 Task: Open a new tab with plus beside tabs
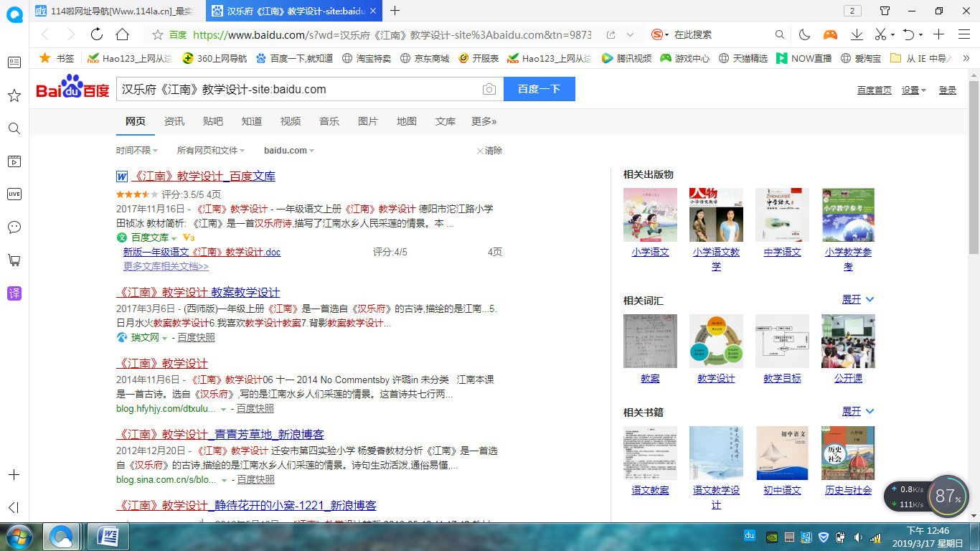[x=395, y=11]
